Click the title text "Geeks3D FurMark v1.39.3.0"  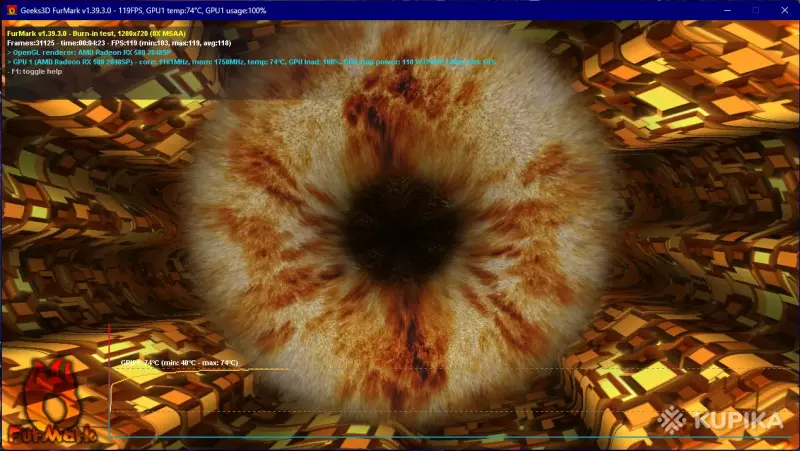click(x=66, y=10)
